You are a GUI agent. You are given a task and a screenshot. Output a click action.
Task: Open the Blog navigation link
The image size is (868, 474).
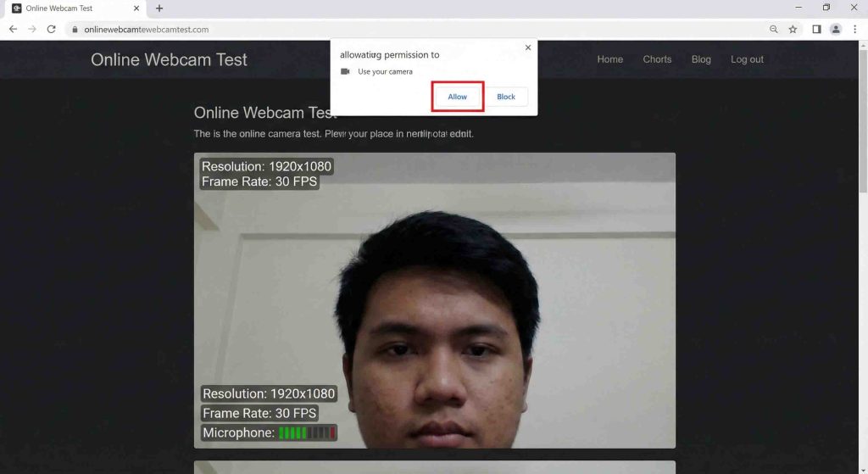tap(701, 59)
